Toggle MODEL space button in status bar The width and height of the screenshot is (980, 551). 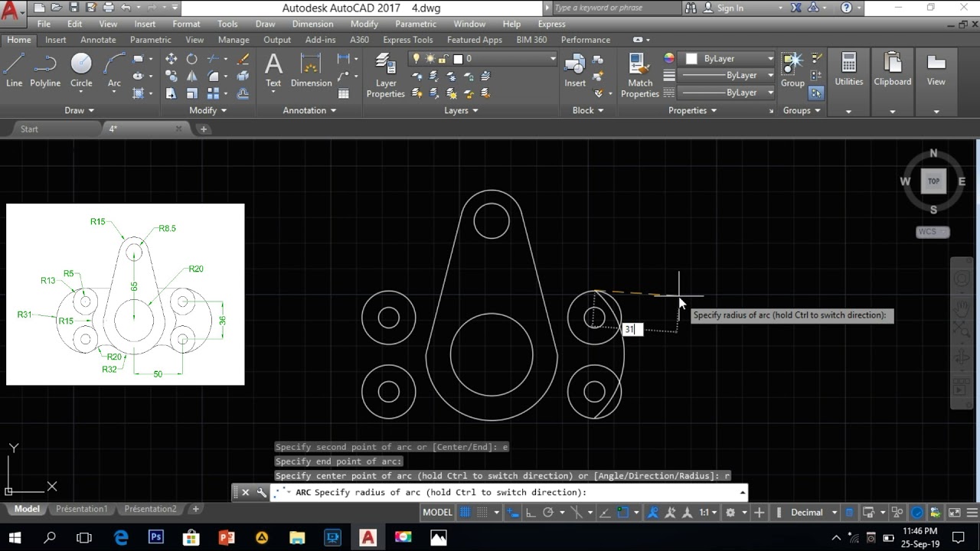[438, 513]
